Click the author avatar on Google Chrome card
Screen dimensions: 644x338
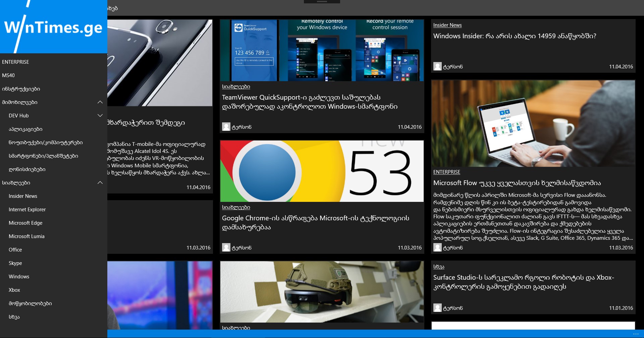click(226, 247)
